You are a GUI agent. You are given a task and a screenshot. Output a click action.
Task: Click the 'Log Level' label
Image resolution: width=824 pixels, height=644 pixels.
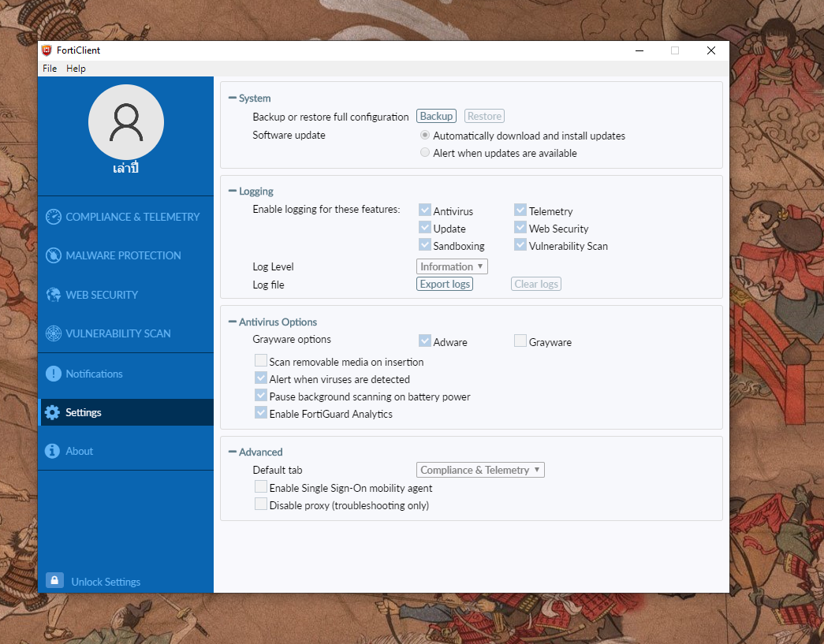click(x=273, y=266)
